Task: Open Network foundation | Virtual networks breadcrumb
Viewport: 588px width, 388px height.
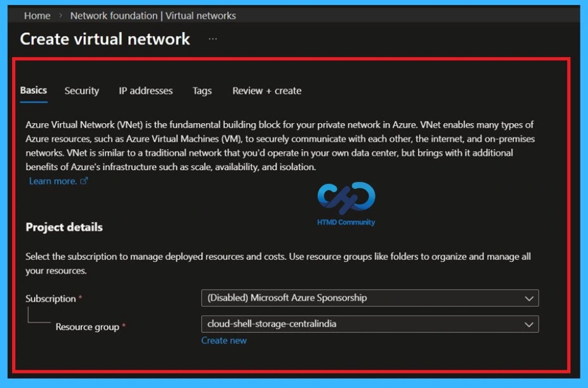Action: point(152,15)
